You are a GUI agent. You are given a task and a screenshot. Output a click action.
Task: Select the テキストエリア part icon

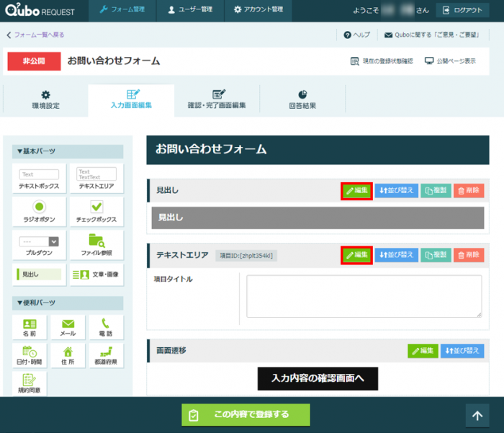97,179
